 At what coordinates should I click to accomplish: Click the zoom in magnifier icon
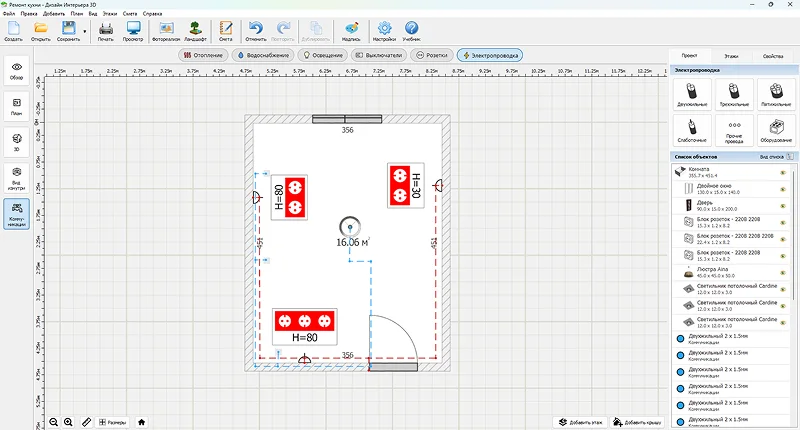[68, 422]
